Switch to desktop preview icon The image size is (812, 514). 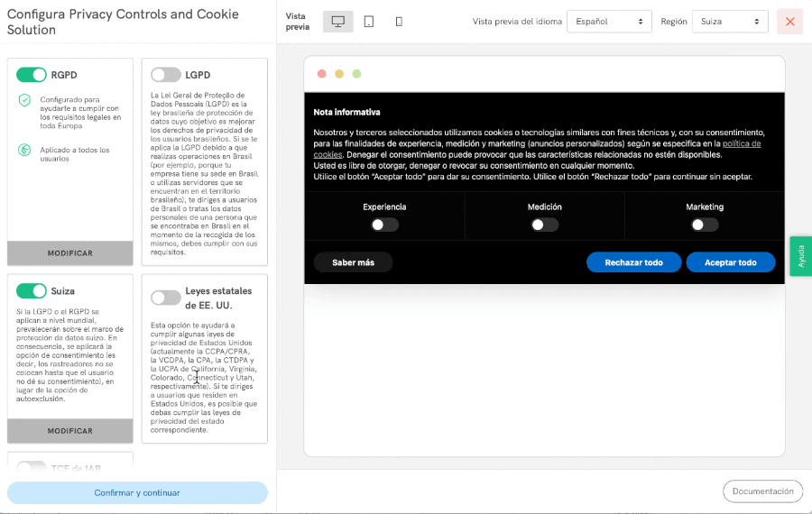tap(338, 22)
